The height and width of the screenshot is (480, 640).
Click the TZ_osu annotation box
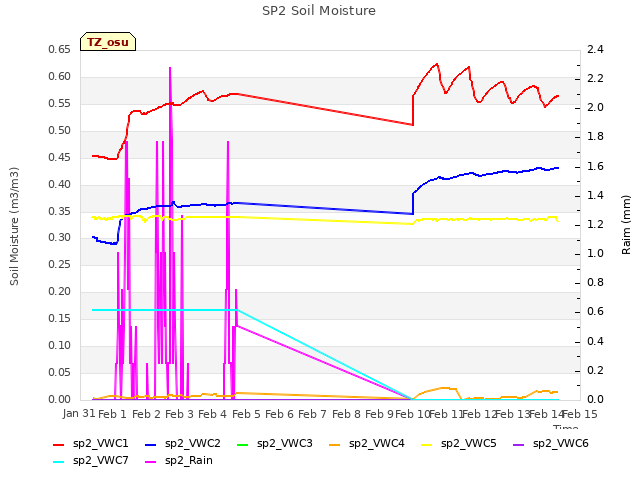108,42
